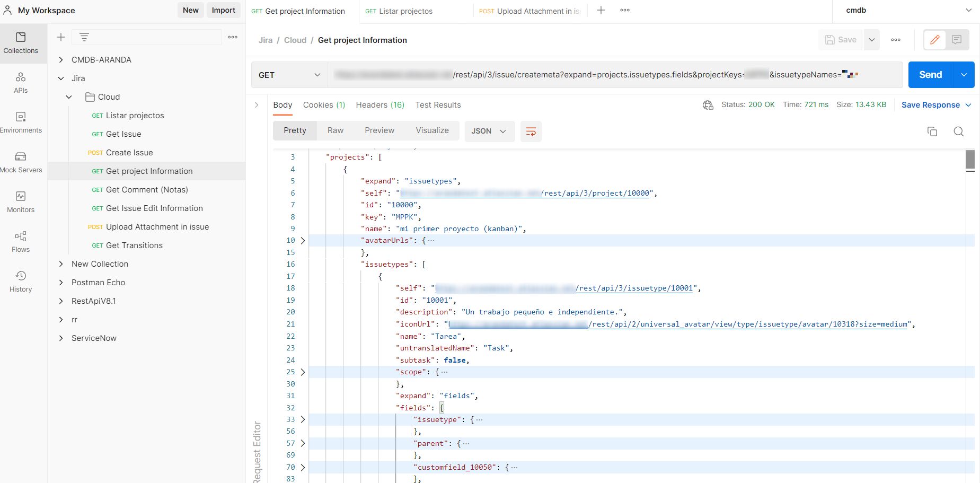Viewport: 980px width, 483px height.
Task: Open the Collections sidebar panel
Action: pos(21,43)
